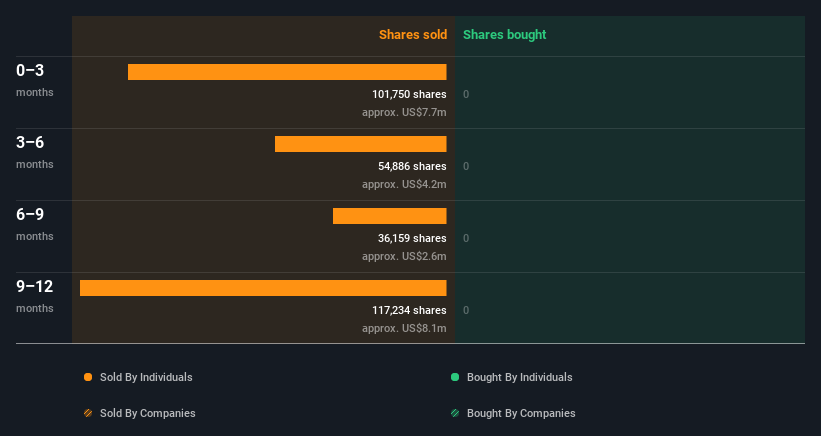Click the approx. US$8.1m value
The height and width of the screenshot is (436, 821).
[404, 328]
